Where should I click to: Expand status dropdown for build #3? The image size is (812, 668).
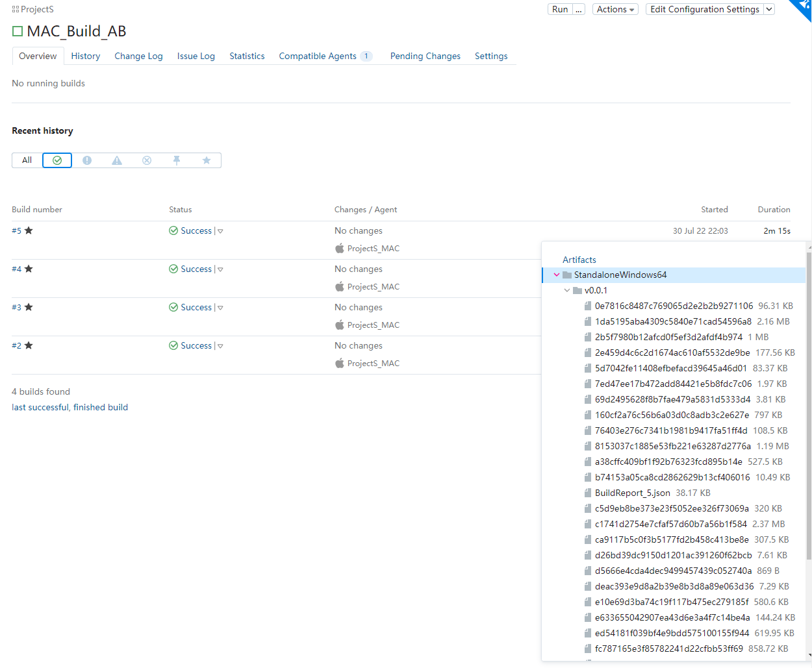point(220,308)
